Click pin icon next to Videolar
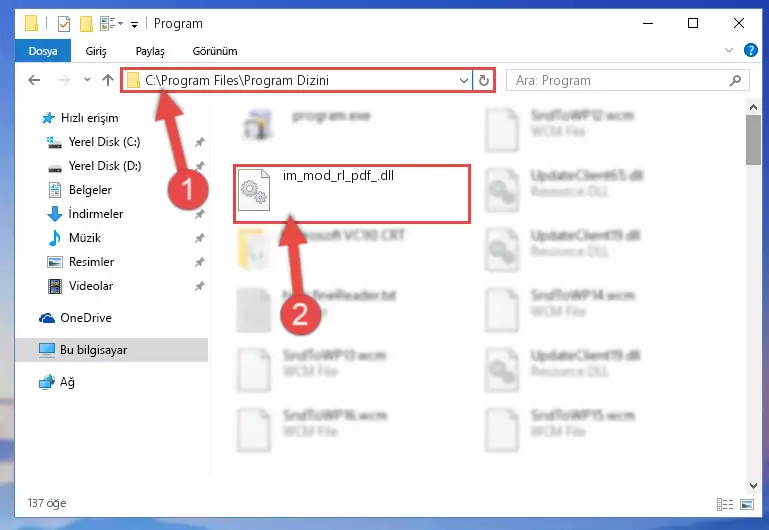This screenshot has height=530, width=769. [x=200, y=286]
